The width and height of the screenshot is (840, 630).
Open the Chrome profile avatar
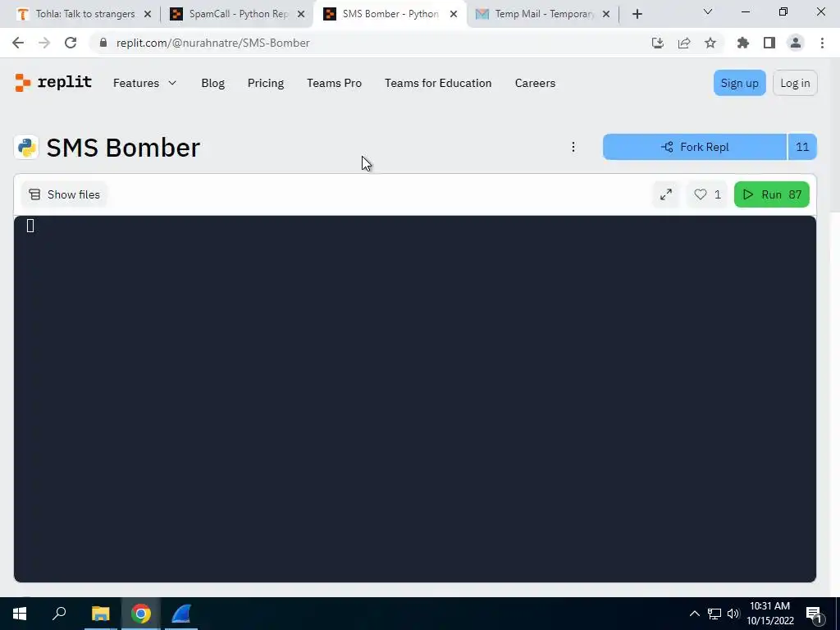(796, 43)
